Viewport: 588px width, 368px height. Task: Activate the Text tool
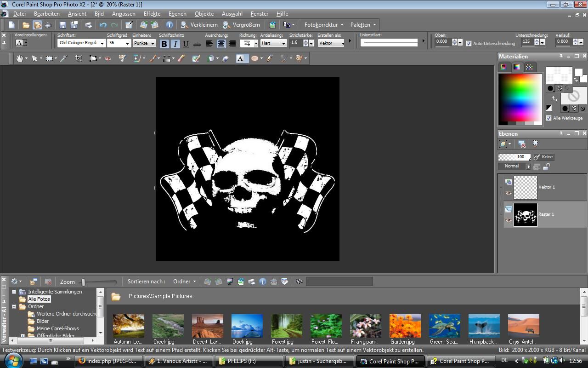point(240,58)
